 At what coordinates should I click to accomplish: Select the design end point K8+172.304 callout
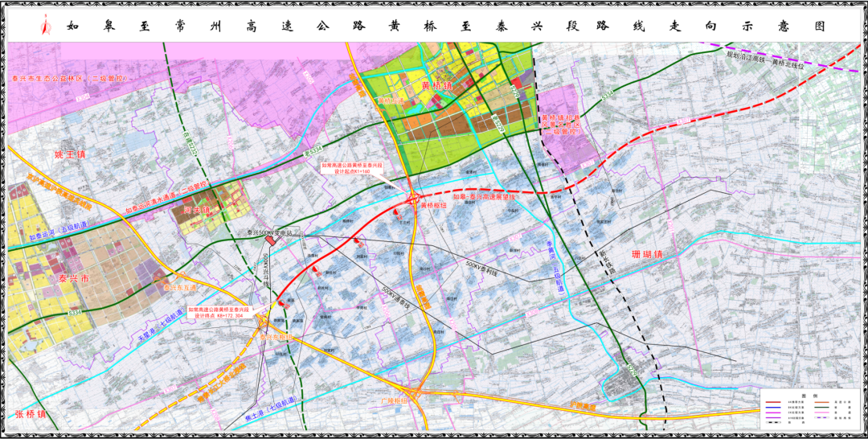pos(219,312)
